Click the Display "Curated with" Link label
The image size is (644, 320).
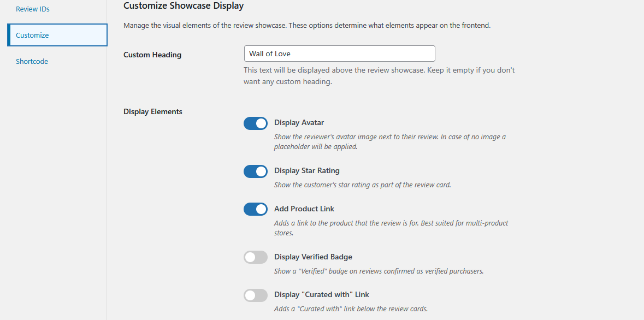321,294
